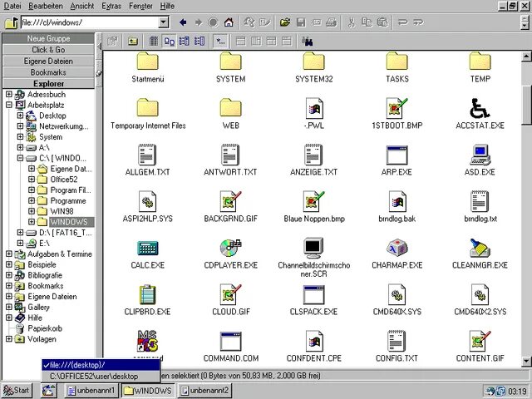
Task: Select the Channelbildschirmschoner.SCR icon
Action: point(314,248)
